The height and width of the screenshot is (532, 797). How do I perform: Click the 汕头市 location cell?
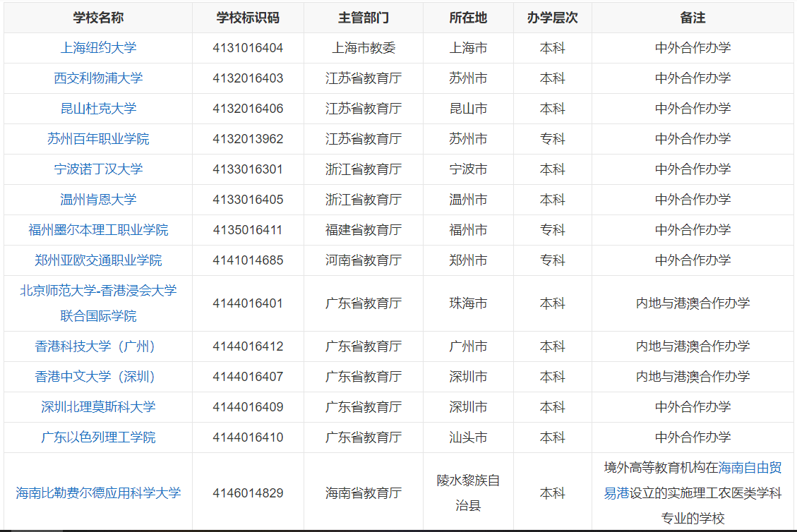(468, 437)
